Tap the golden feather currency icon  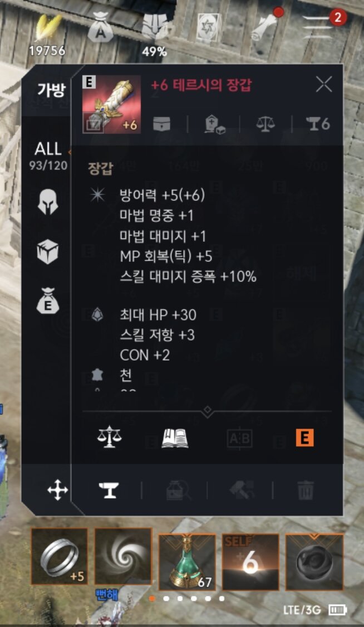tap(47, 28)
